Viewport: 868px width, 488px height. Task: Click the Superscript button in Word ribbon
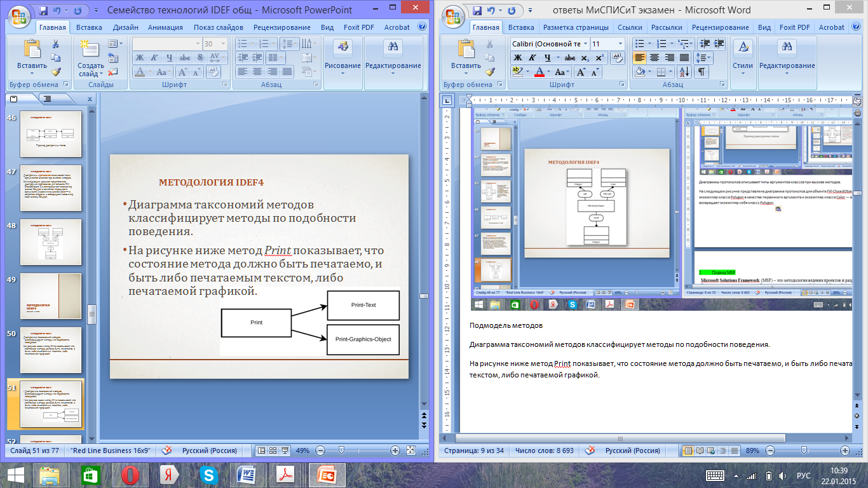point(599,58)
